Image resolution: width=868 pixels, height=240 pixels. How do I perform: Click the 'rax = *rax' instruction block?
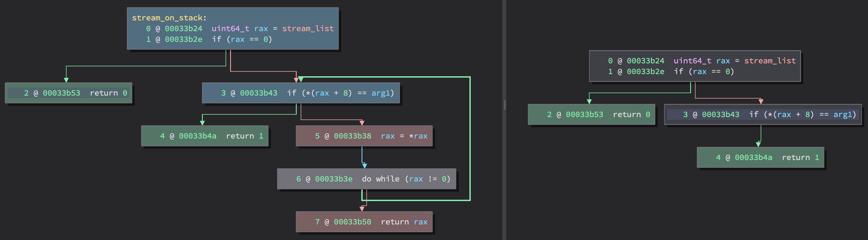(x=364, y=136)
